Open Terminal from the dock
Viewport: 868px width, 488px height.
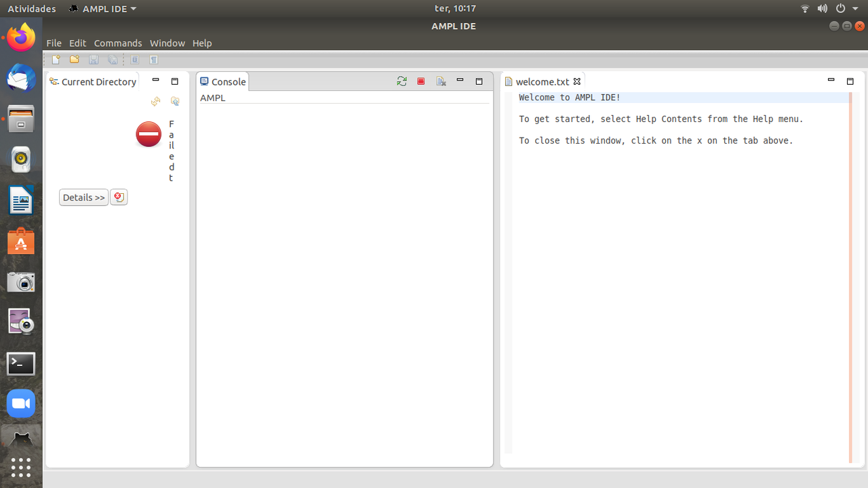coord(21,363)
